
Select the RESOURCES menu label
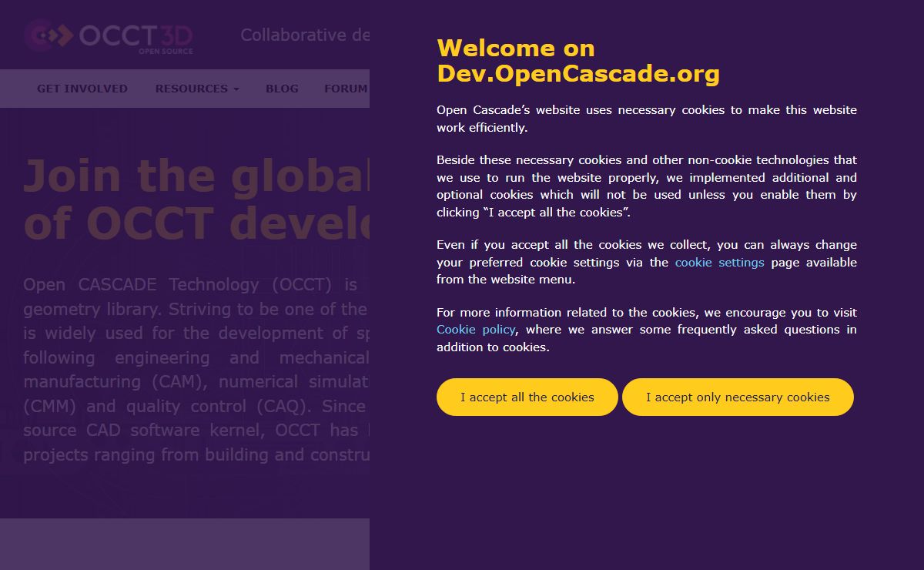coord(191,89)
